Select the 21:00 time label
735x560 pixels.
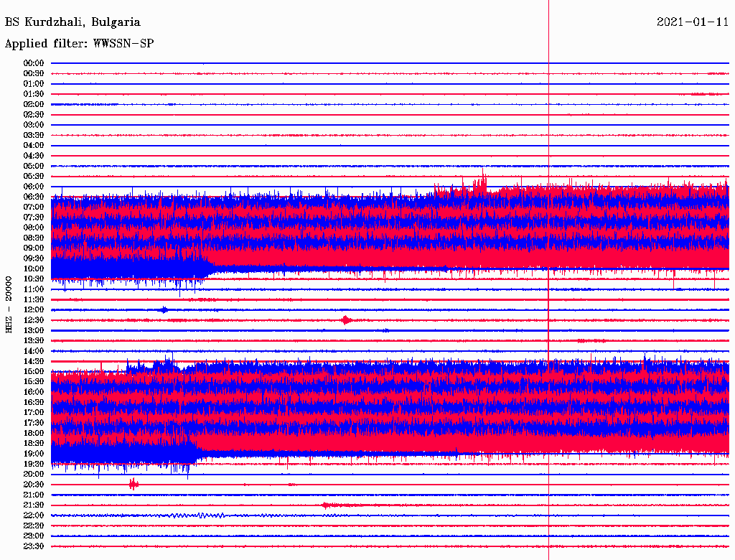tap(34, 495)
